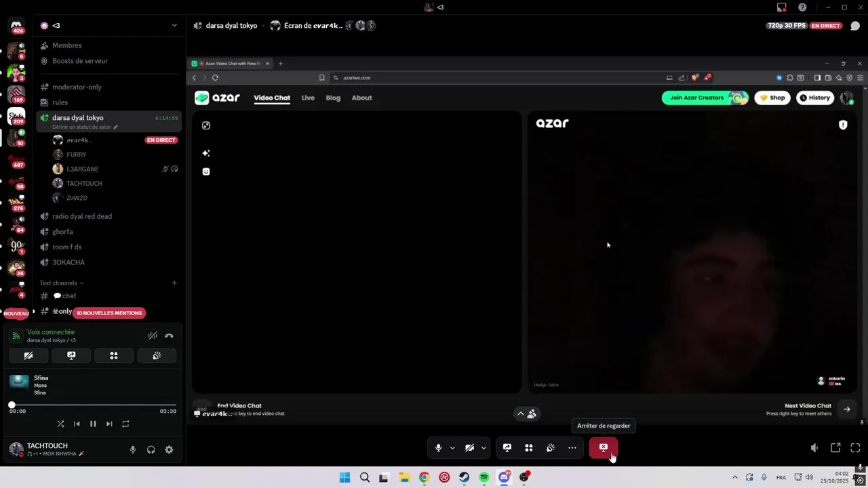
Task: Open more options ellipsis in control bar
Action: [572, 447]
